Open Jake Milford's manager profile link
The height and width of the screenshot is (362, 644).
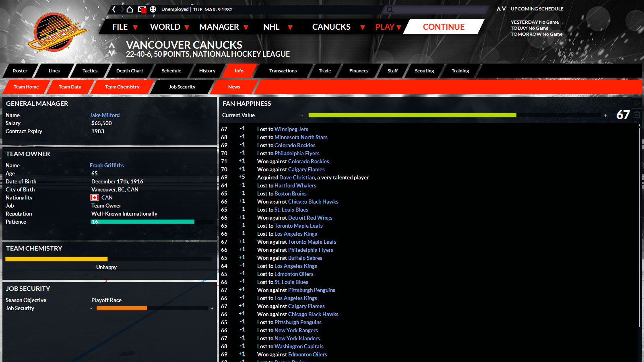click(105, 115)
